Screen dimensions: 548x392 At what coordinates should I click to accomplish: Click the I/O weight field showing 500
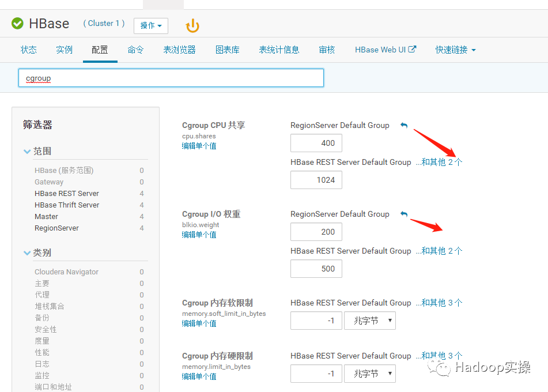coord(316,269)
